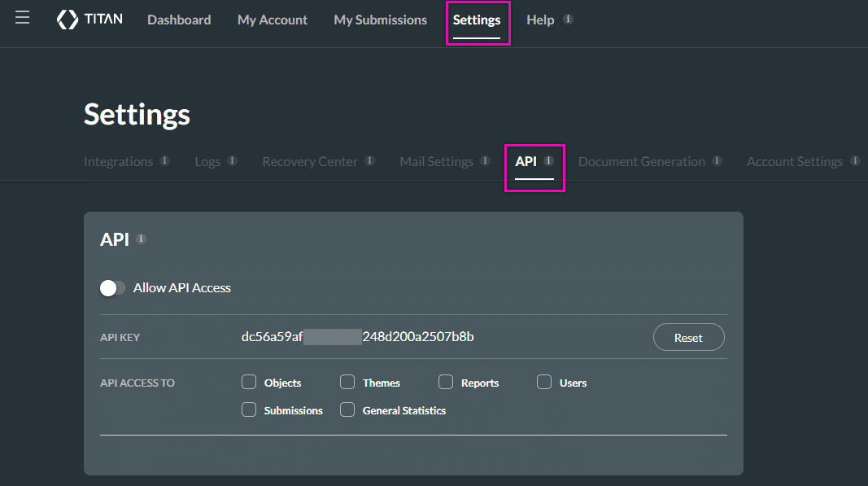Click the TITAN logo
Viewport: 868px width, 486px height.
(x=89, y=19)
